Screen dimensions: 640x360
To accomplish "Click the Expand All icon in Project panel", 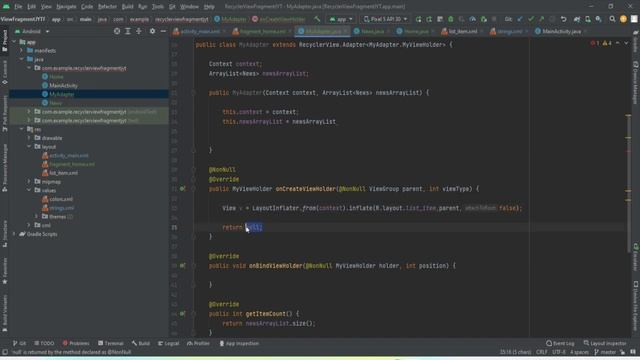I will coord(128,31).
